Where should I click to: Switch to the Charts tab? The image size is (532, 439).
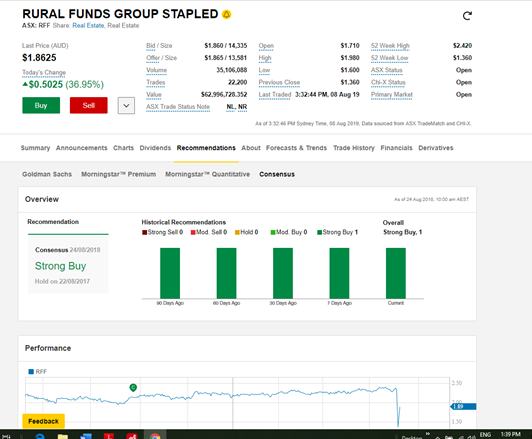[x=124, y=148]
